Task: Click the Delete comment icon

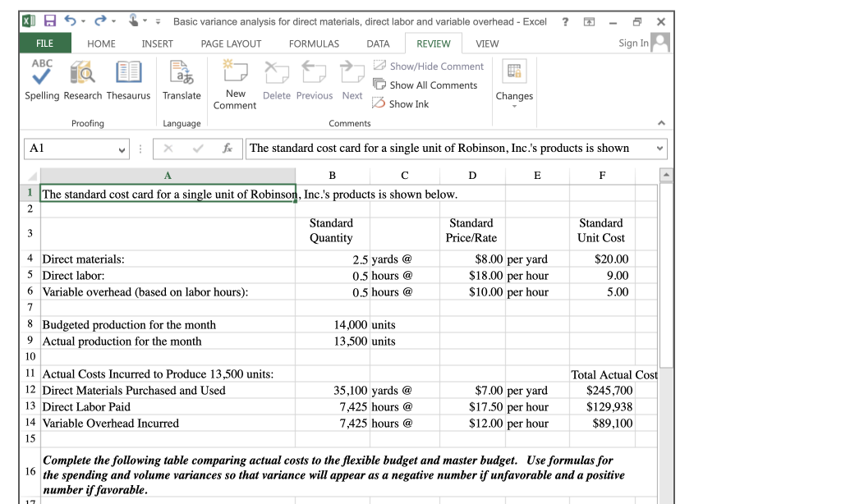Action: point(277,80)
